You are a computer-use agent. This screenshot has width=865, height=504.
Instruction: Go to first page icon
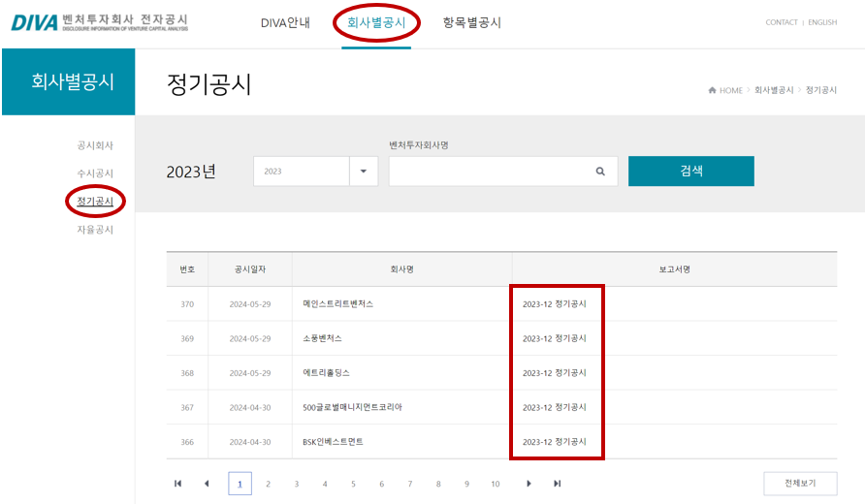click(177, 484)
